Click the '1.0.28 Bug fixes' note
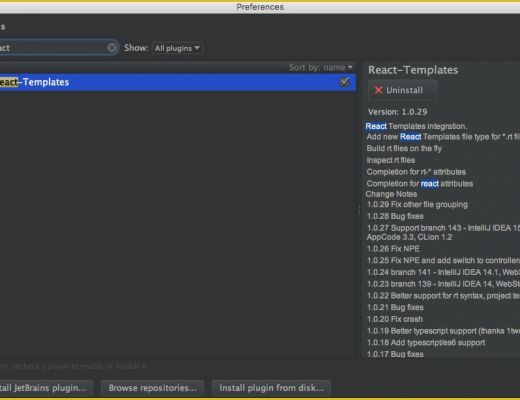The height and width of the screenshot is (400, 520). (395, 216)
